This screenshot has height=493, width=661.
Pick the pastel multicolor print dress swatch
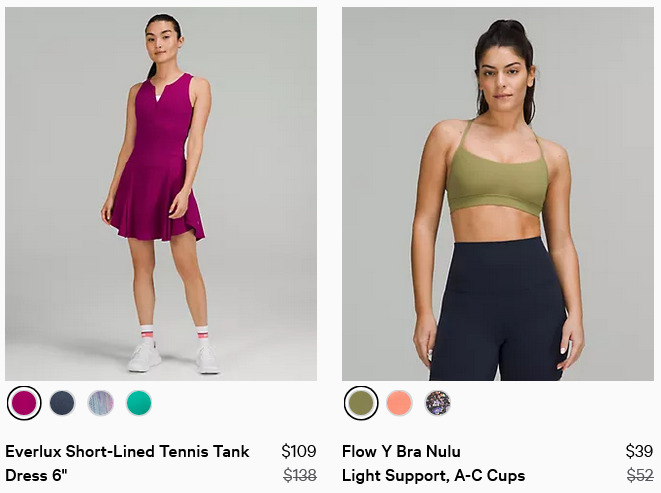[100, 403]
